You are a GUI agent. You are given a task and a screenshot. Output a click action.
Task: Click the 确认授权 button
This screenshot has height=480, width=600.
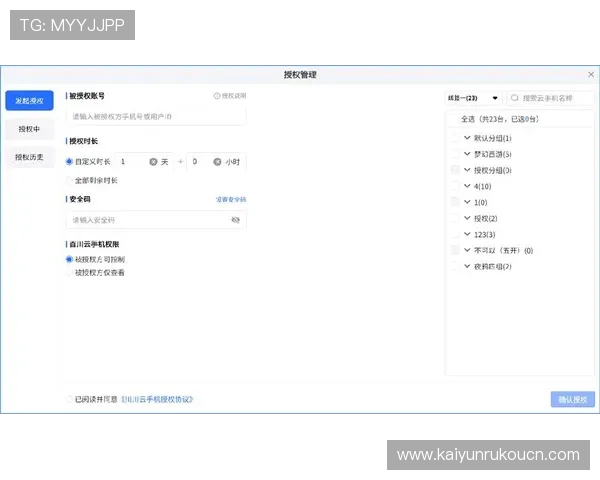pos(572,399)
